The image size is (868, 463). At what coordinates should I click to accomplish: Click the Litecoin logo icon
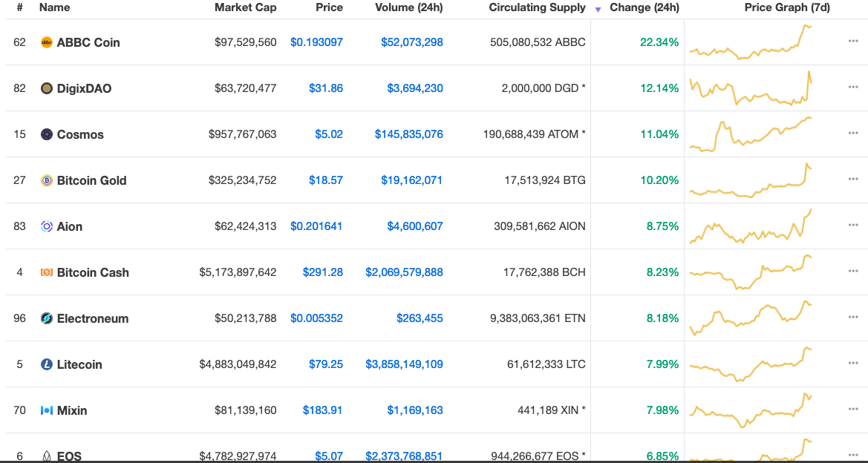coord(47,364)
